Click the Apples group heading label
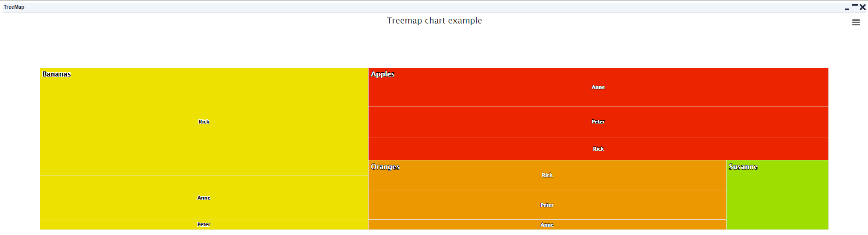Image resolution: width=868 pixels, height=235 pixels. pos(382,74)
